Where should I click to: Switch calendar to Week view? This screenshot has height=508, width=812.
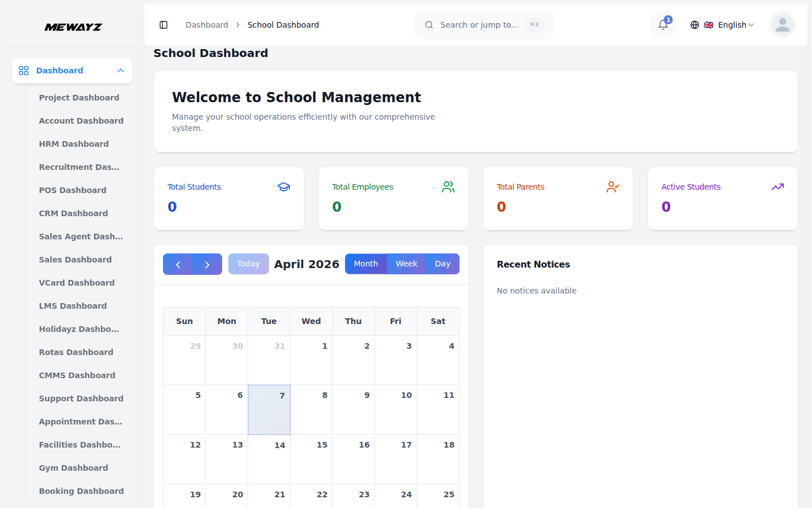(x=406, y=264)
